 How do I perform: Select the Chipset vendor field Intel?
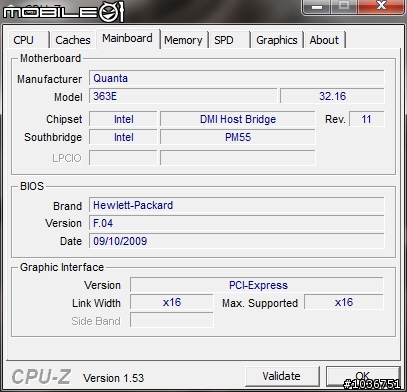pos(123,119)
